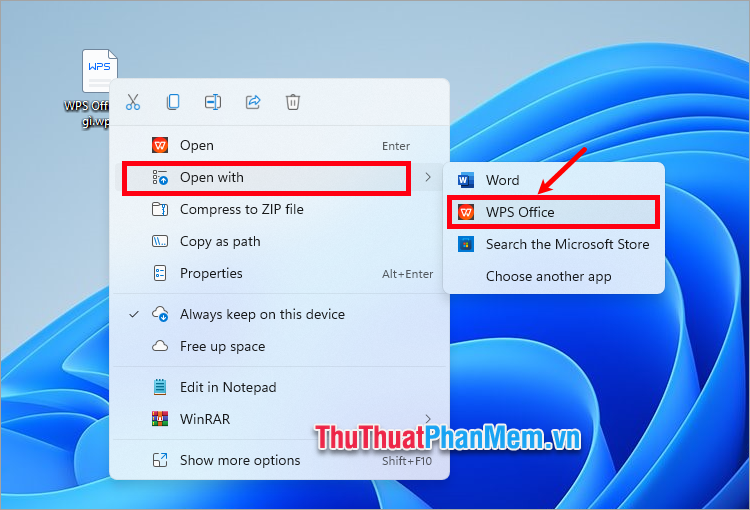Click the Microsoft Store icon
Screen dimensions: 750x510
465,244
